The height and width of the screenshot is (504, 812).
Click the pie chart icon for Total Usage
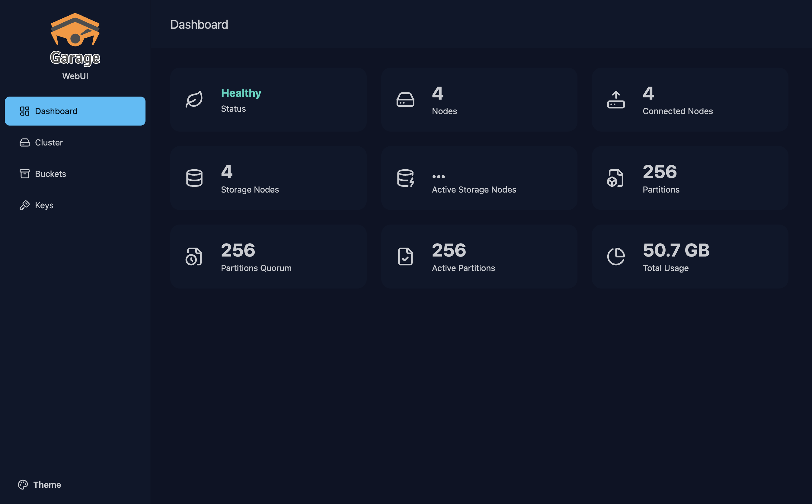click(616, 256)
